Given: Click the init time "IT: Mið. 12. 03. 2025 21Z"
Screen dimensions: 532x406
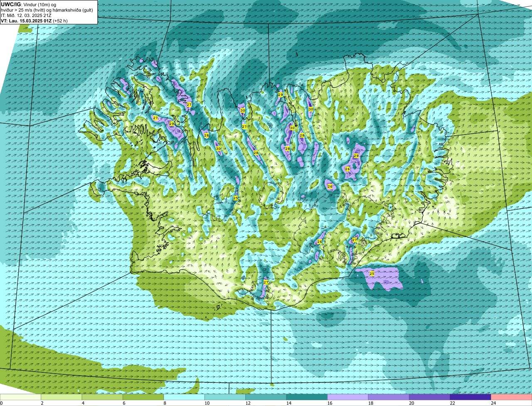Looking at the screenshot, I should tap(26, 15).
